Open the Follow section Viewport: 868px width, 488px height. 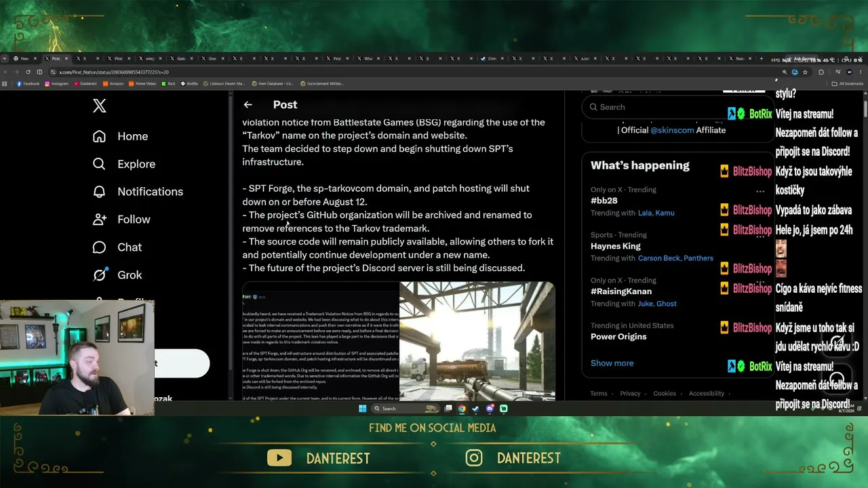(x=121, y=220)
